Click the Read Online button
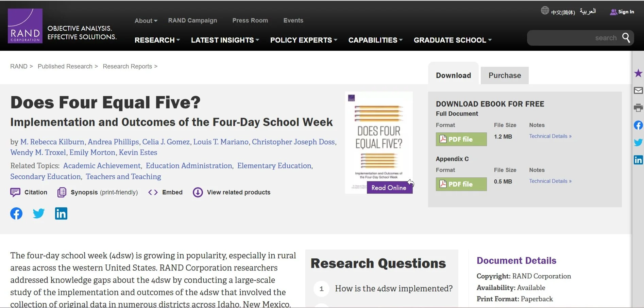Viewport: 644px width, 308px height. point(389,188)
